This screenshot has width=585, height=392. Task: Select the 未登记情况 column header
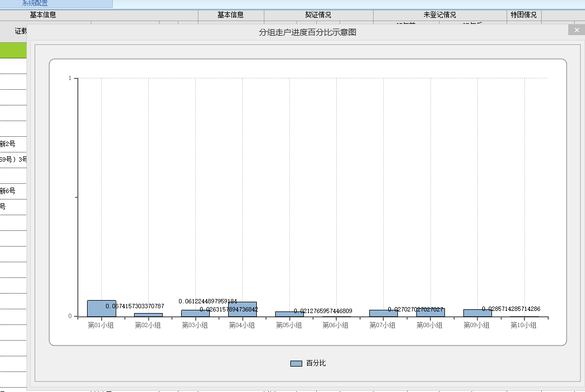pyautogui.click(x=439, y=15)
